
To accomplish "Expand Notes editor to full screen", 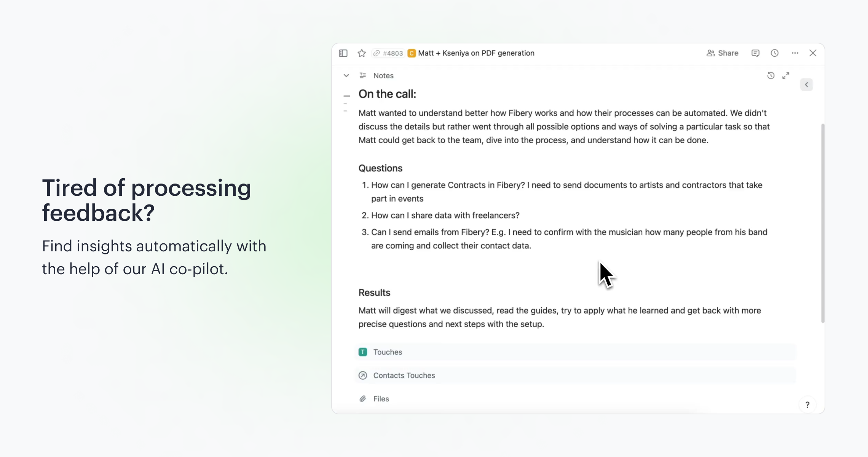I will point(786,76).
